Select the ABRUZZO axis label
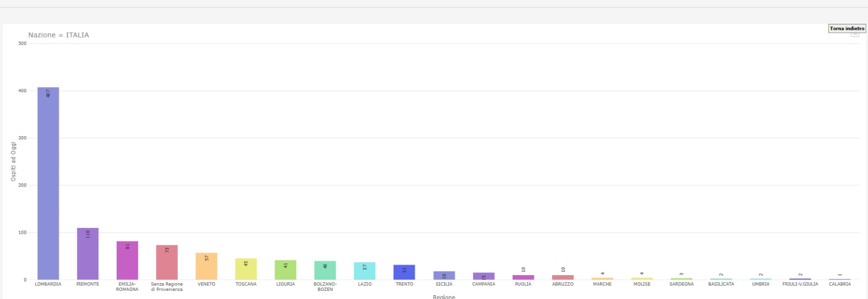 (x=563, y=284)
